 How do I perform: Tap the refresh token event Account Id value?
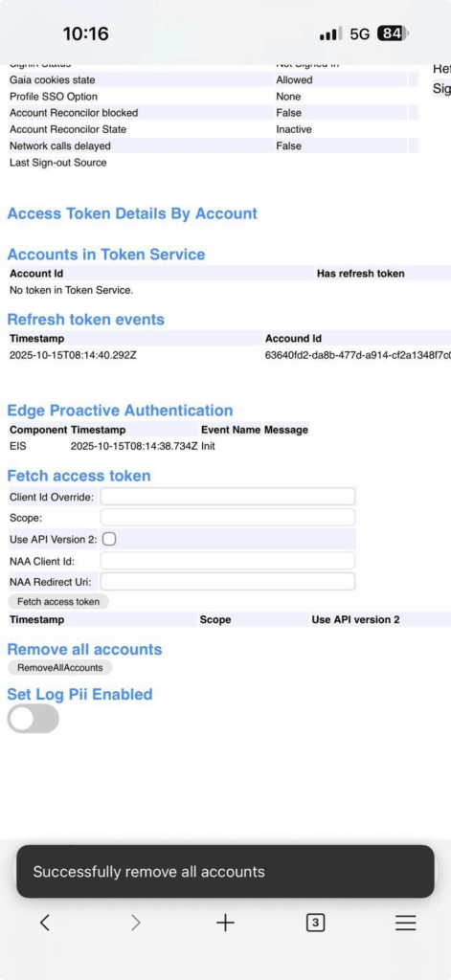coord(358,355)
